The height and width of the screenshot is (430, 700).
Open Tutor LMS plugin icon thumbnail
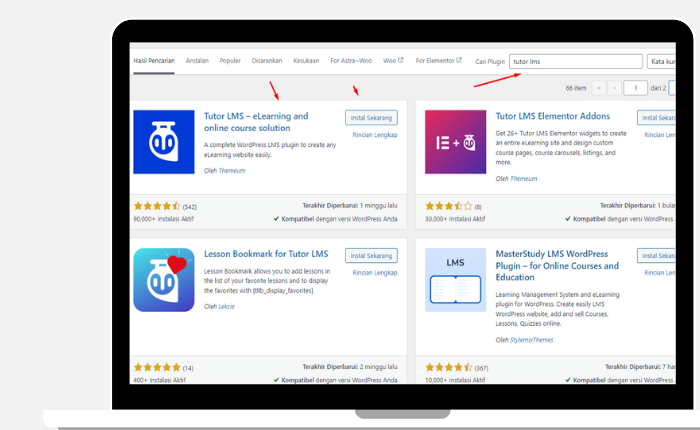164,142
